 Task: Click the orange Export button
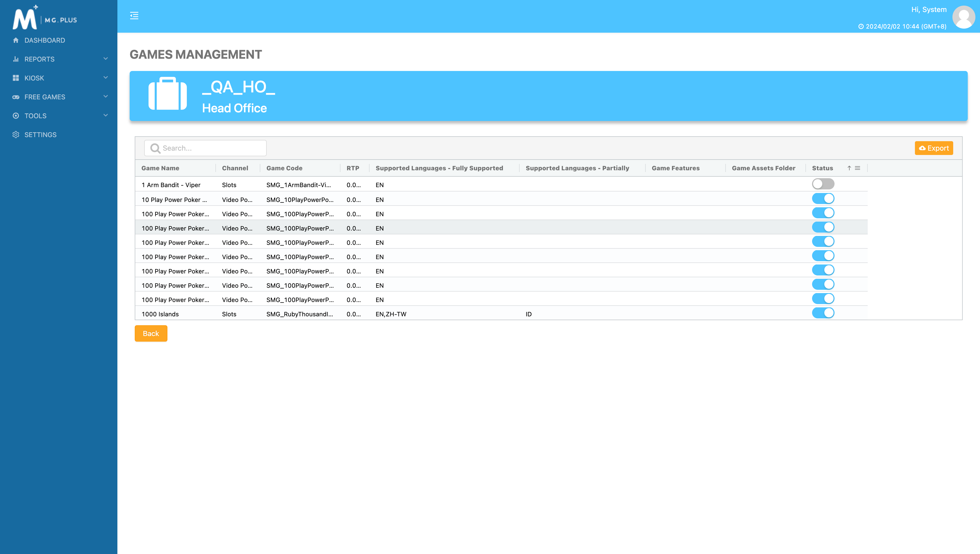pyautogui.click(x=934, y=148)
